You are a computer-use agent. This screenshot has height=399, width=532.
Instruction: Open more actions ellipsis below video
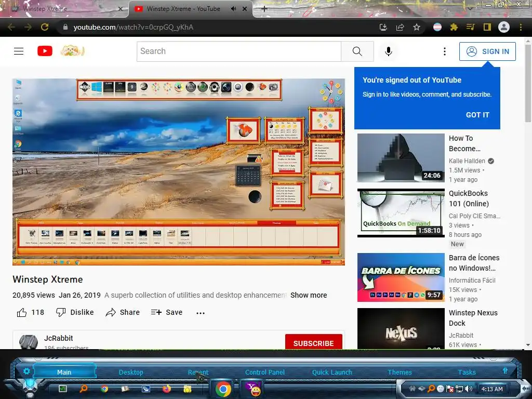(201, 313)
